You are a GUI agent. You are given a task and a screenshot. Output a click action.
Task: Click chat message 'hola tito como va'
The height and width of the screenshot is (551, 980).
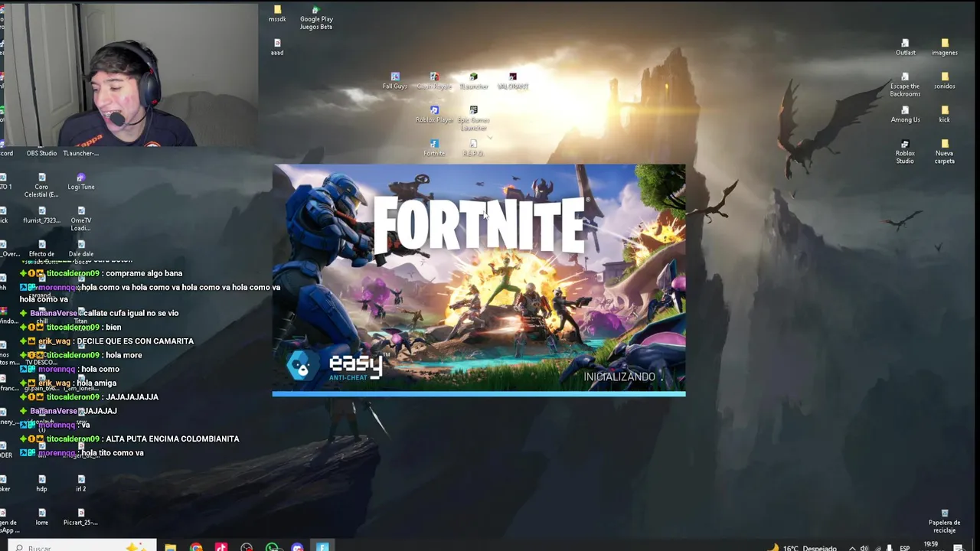[113, 453]
